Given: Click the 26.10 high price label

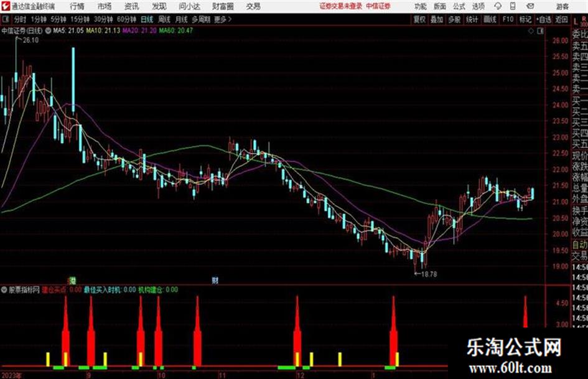Looking at the screenshot, I should point(30,40).
